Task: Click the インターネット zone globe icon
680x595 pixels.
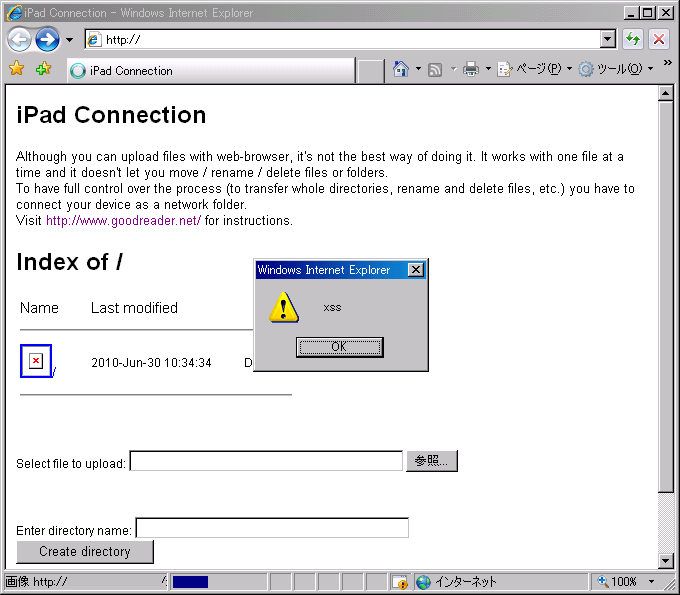Action: pos(423,582)
